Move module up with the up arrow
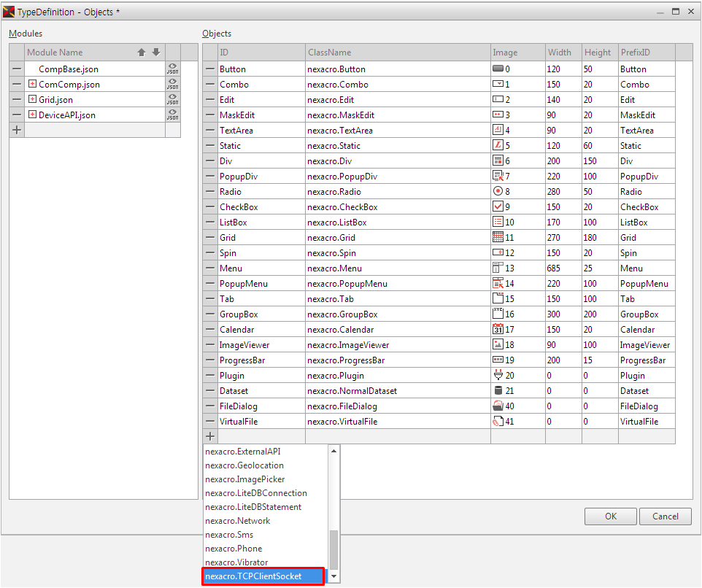Image resolution: width=702 pixels, height=588 pixels. click(x=142, y=53)
